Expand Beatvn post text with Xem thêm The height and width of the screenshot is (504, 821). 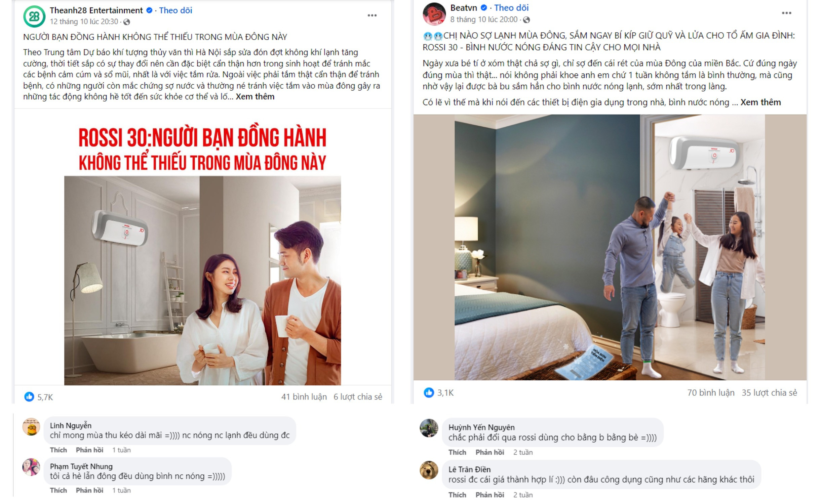[x=760, y=102]
